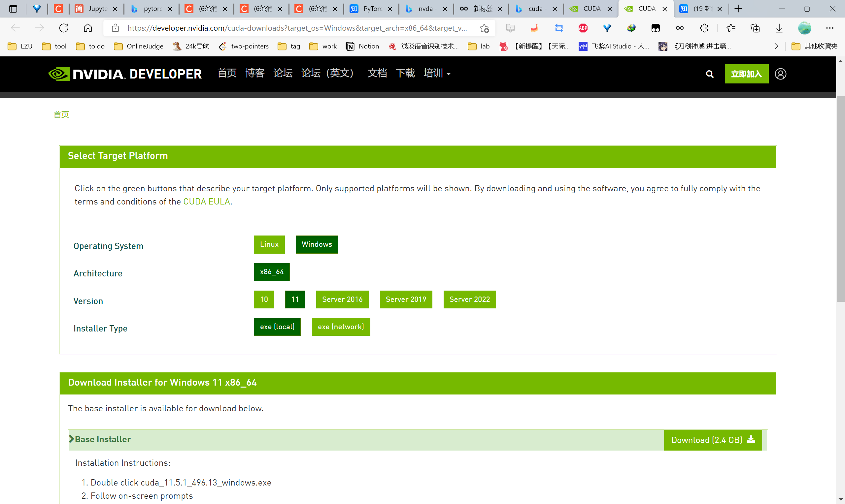This screenshot has width=845, height=504.
Task: Collapse the Base Installer section chevron
Action: pos(71,439)
